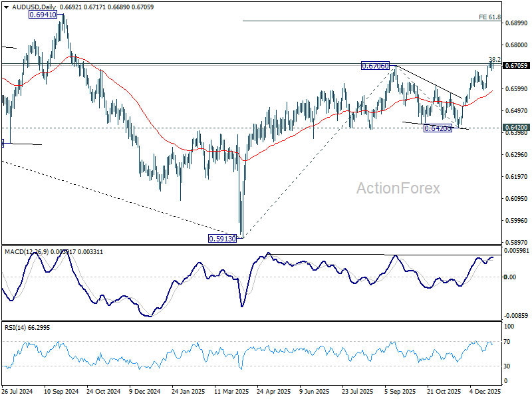The height and width of the screenshot is (399, 532).
Task: Click the 0.60950 price axis value
Action: pyautogui.click(x=517, y=198)
